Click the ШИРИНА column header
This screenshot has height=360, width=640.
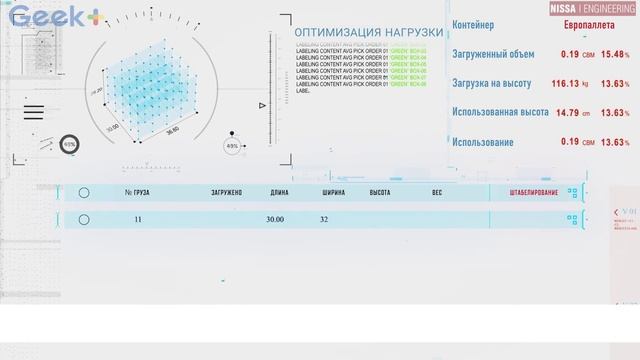pyautogui.click(x=333, y=193)
